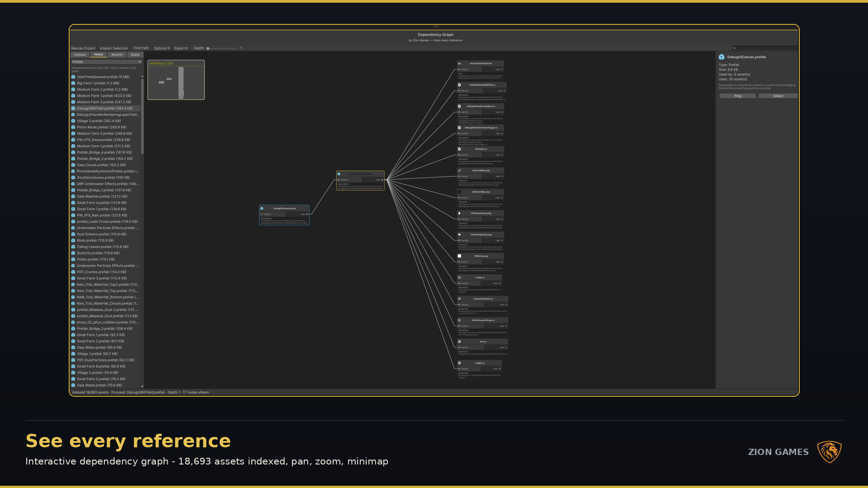
Task: Switch to the Recents tab
Action: coord(117,55)
